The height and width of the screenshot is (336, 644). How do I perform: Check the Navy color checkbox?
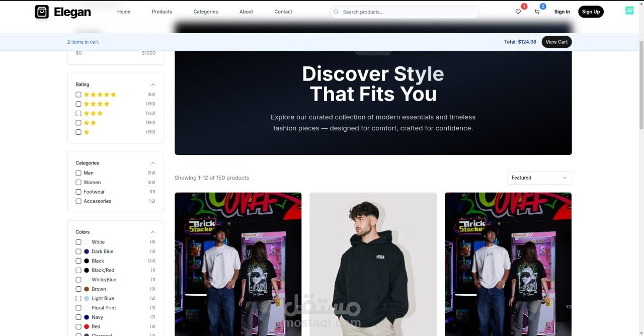tap(78, 317)
